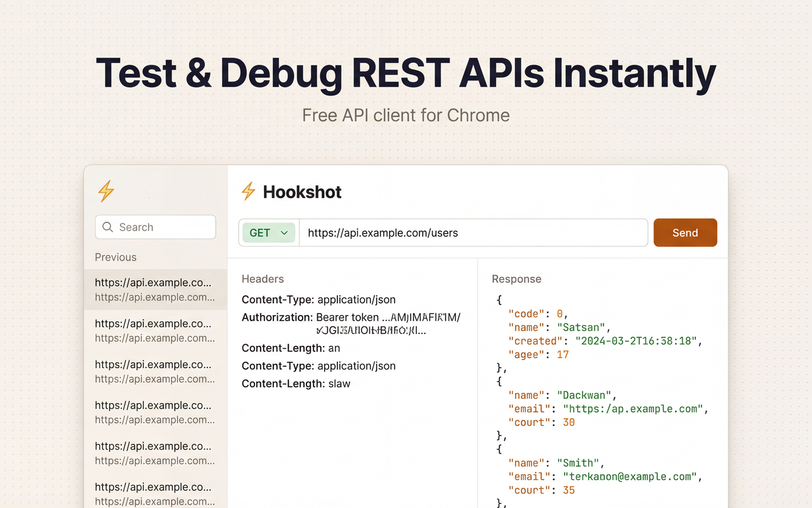Click the magnifier icon in Search box
812x508 pixels.
click(x=108, y=227)
